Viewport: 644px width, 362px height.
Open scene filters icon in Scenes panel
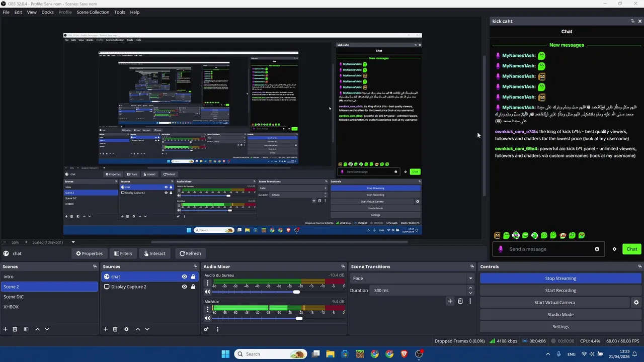coord(26,329)
